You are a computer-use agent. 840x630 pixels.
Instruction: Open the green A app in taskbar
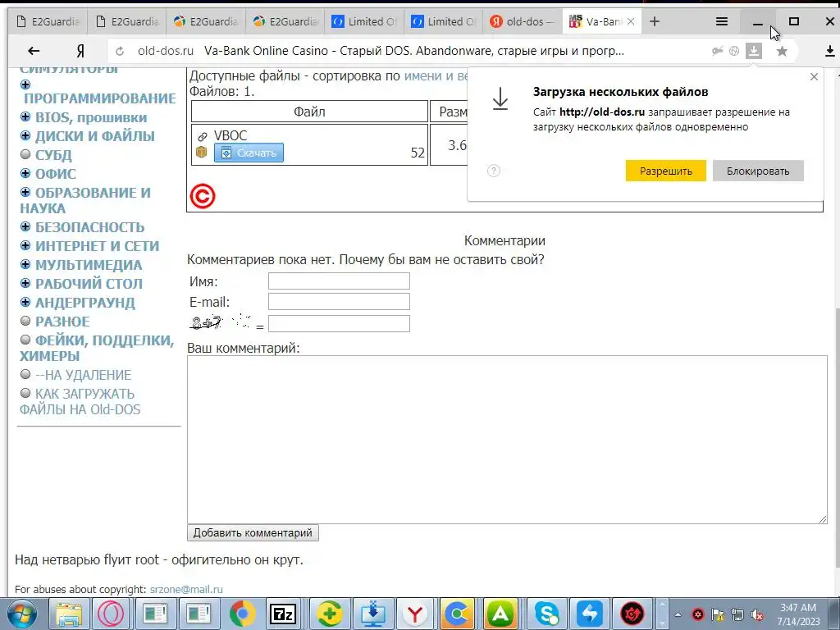tap(500, 614)
